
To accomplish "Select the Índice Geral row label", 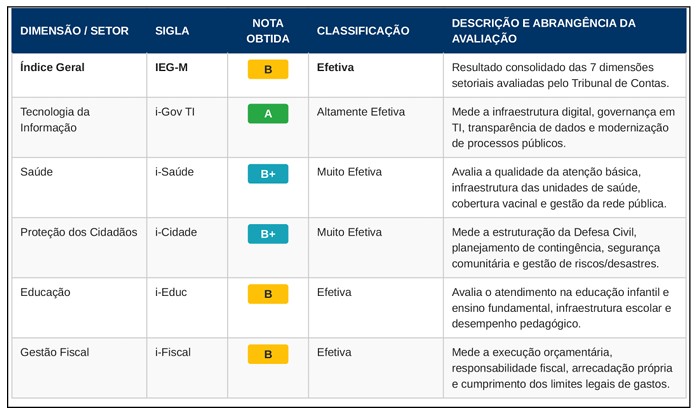I will [x=52, y=68].
